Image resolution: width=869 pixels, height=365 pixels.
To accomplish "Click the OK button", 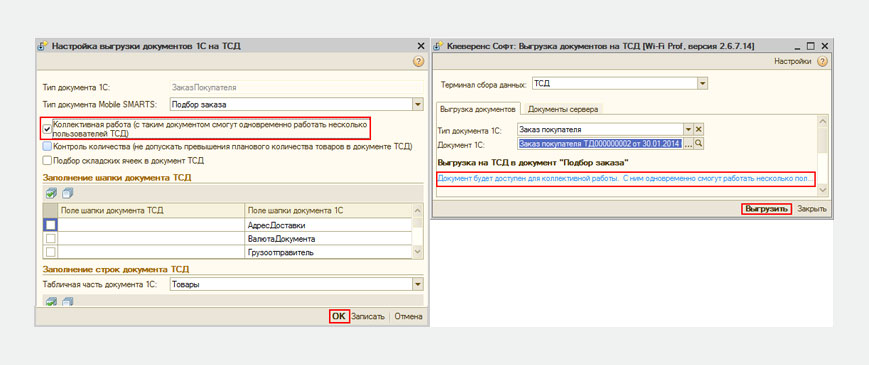I will pyautogui.click(x=338, y=316).
